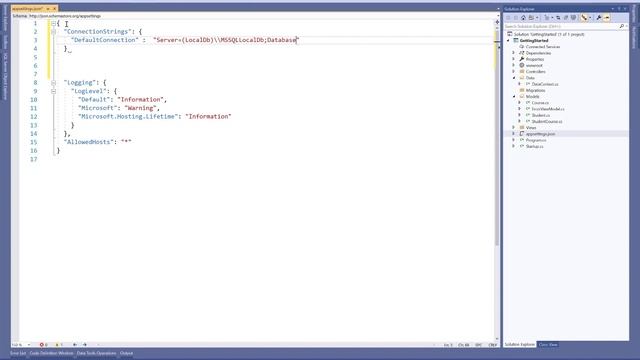The width and height of the screenshot is (640, 360).
Task: Open the Switch Views icon in Solution Explorer
Action: 531,18
